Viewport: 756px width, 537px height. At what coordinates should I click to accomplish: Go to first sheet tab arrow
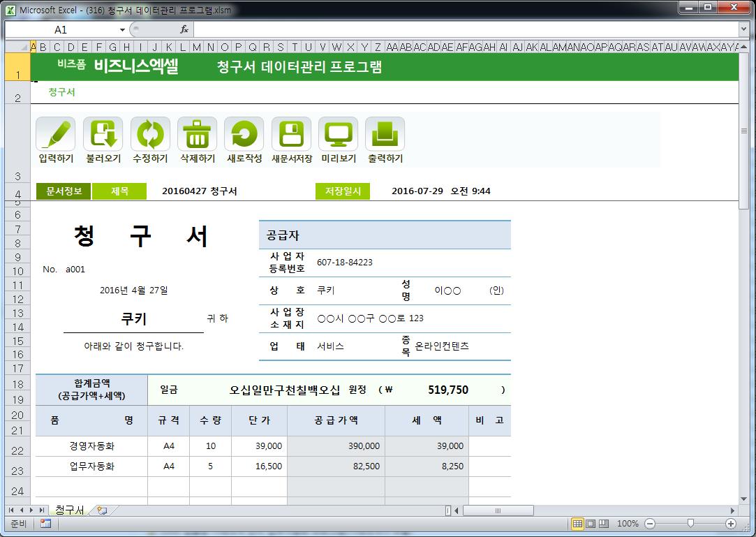[11, 510]
